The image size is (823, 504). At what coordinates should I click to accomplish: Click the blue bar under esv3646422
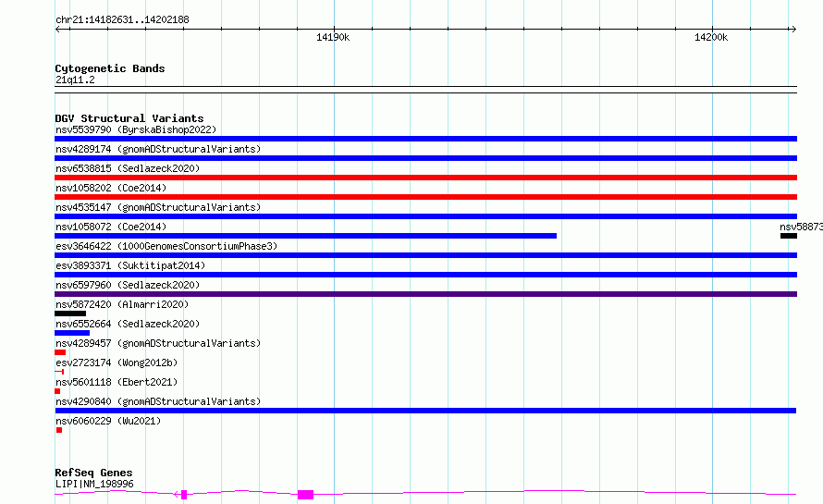425,255
